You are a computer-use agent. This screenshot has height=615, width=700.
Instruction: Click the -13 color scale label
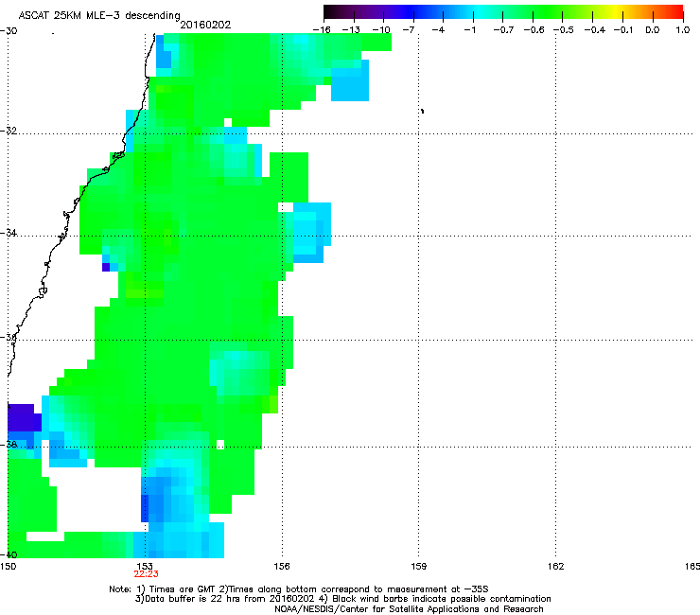[351, 30]
